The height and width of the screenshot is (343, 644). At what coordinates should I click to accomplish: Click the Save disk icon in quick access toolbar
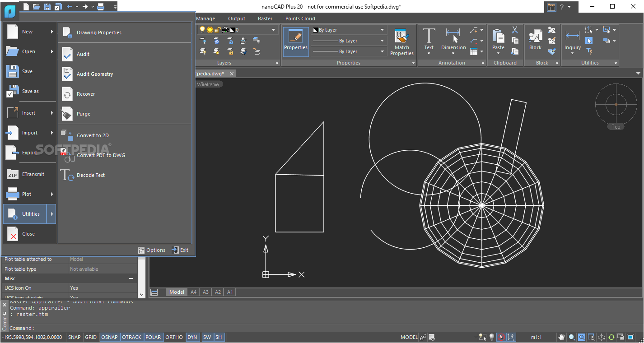point(47,6)
